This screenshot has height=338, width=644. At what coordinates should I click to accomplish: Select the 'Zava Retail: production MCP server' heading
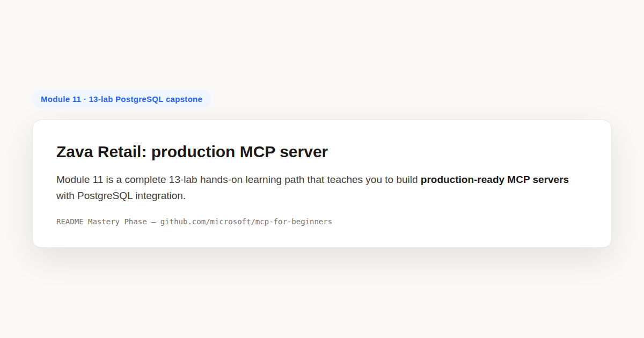(192, 152)
